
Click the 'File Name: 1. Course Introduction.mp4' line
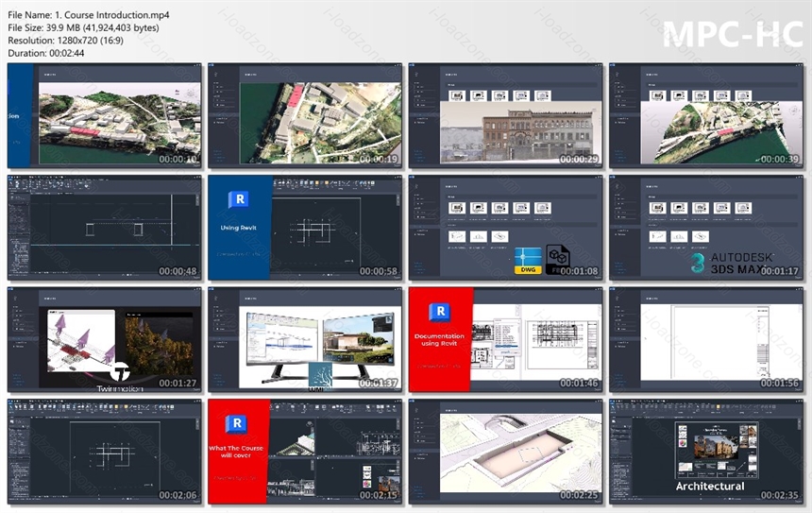[89, 15]
